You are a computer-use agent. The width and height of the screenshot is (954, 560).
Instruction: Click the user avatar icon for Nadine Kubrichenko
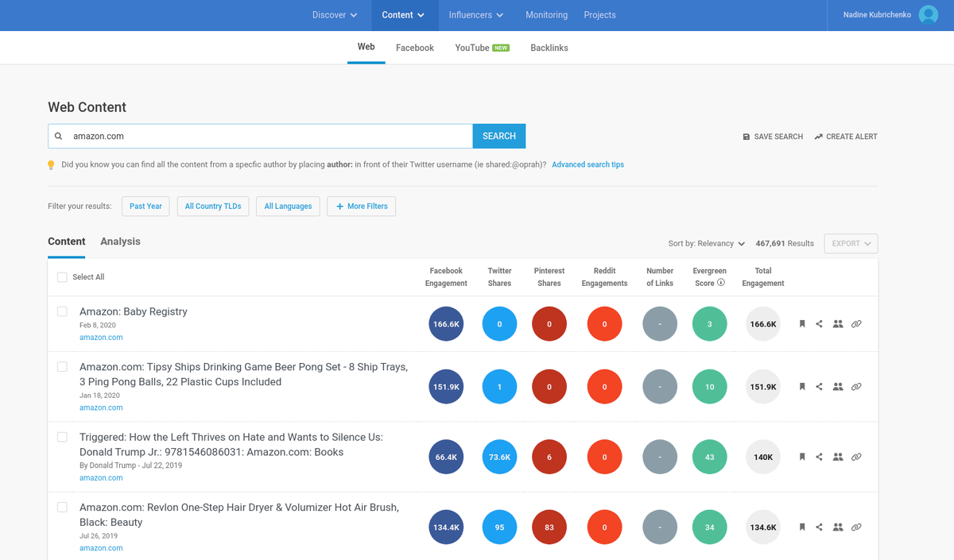pos(928,14)
